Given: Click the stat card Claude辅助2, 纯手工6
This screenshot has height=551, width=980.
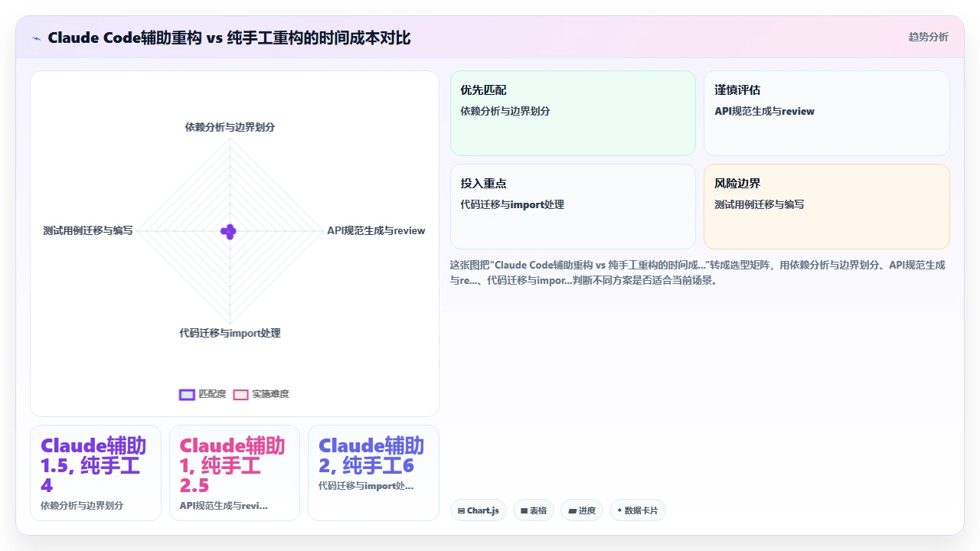Looking at the screenshot, I should [374, 473].
